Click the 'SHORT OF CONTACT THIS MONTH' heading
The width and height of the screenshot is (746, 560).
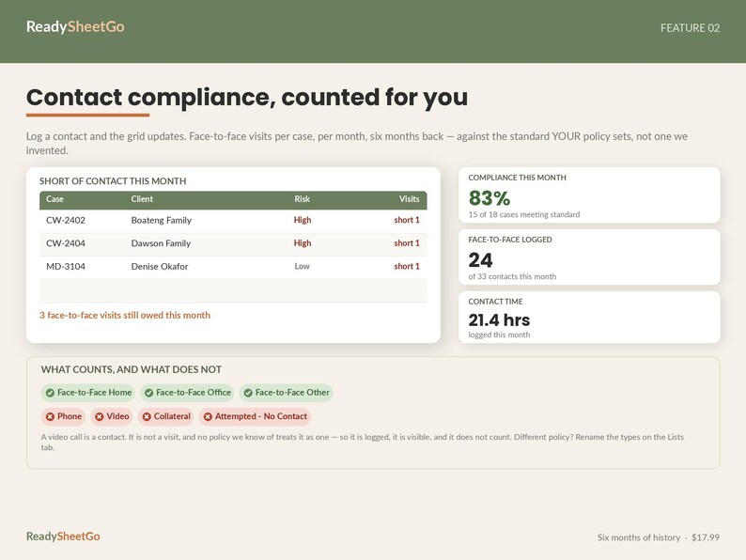pyautogui.click(x=113, y=181)
